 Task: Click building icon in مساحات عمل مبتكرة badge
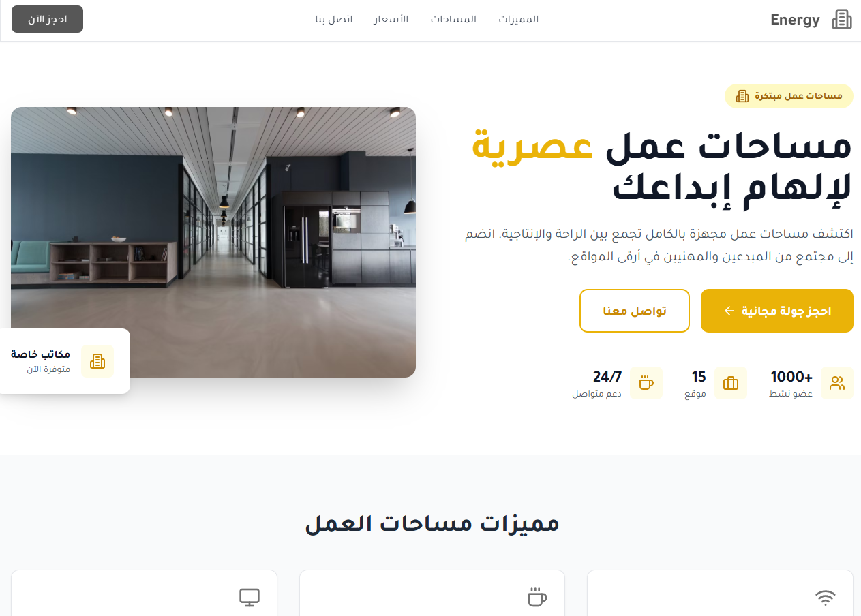click(742, 96)
